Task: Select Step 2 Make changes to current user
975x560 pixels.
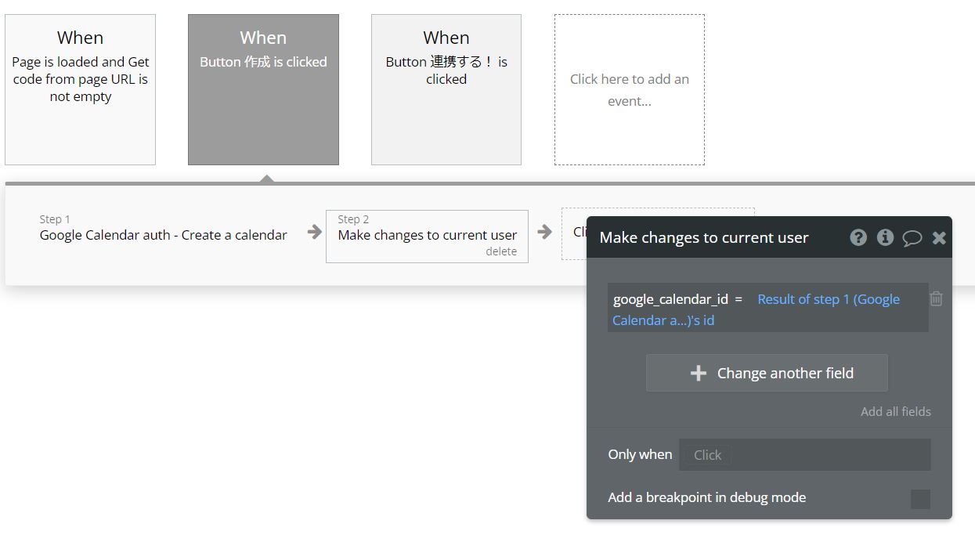Action: 427,234
